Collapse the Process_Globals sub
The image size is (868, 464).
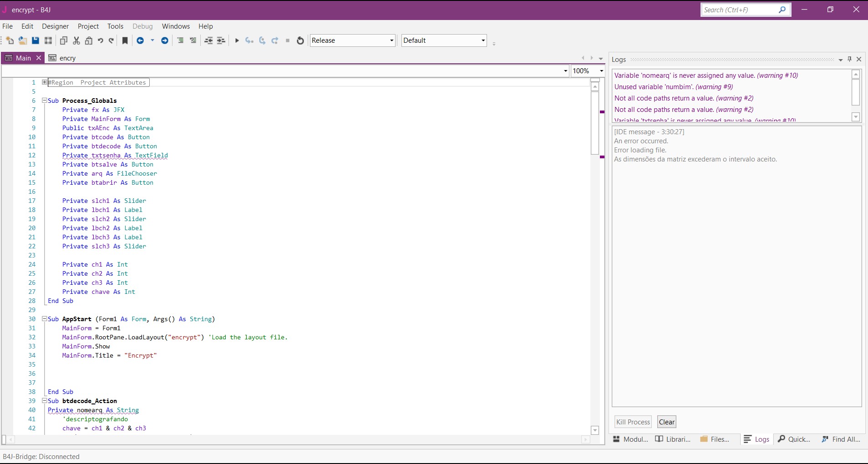[45, 101]
